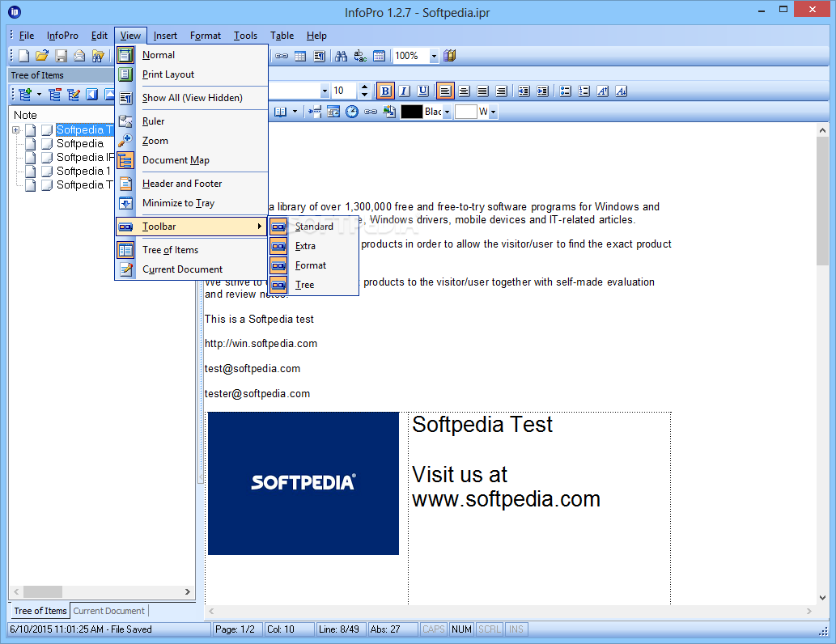Screen dimensions: 836x644
Task: Click the open book icon in extra toolbar
Action: point(281,112)
